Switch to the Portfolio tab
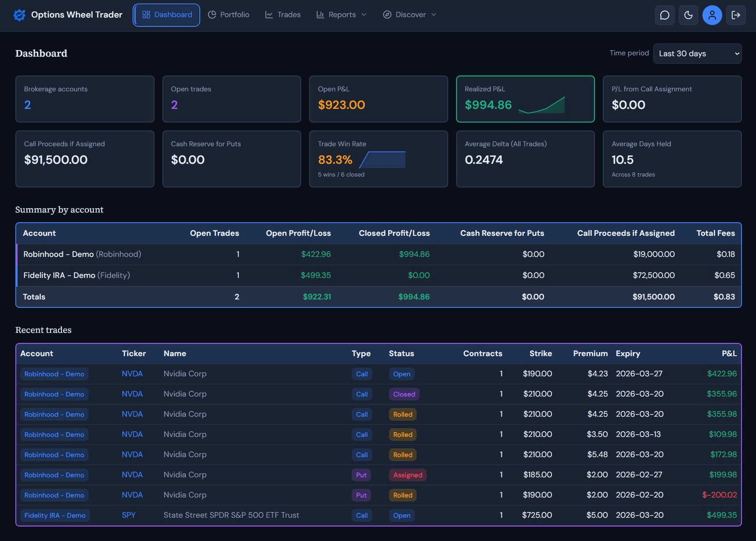This screenshot has width=756, height=541. (x=229, y=14)
